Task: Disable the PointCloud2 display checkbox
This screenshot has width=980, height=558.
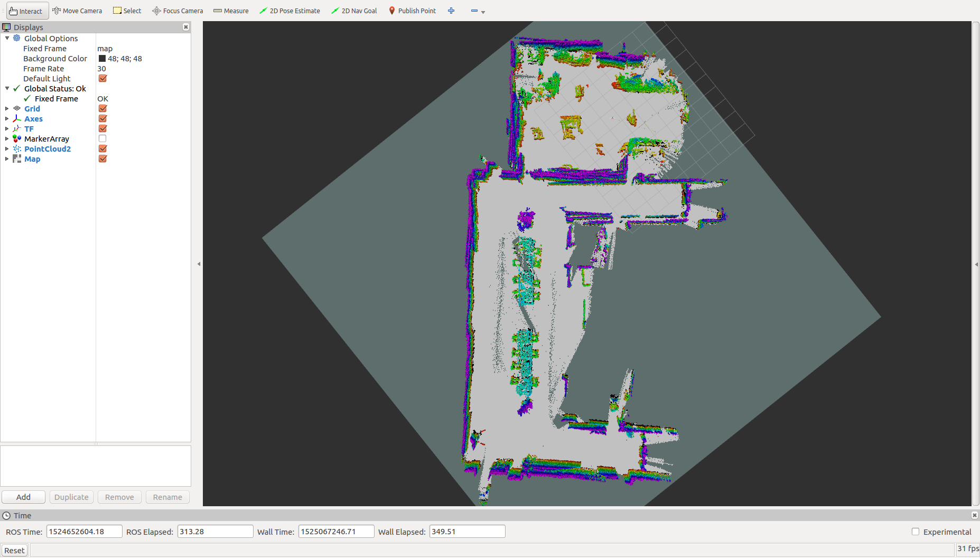Action: (102, 148)
